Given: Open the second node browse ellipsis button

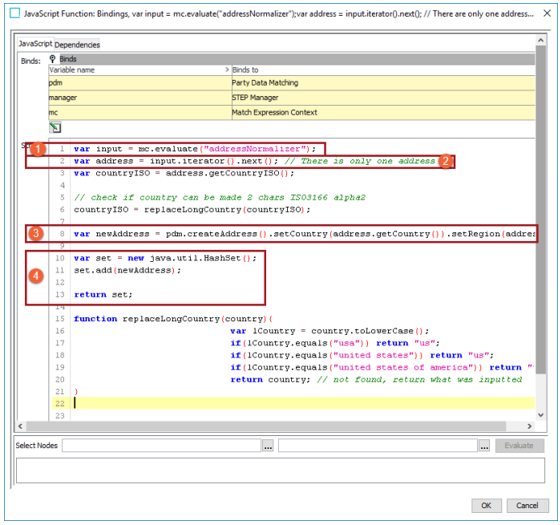Looking at the screenshot, I should pyautogui.click(x=484, y=446).
